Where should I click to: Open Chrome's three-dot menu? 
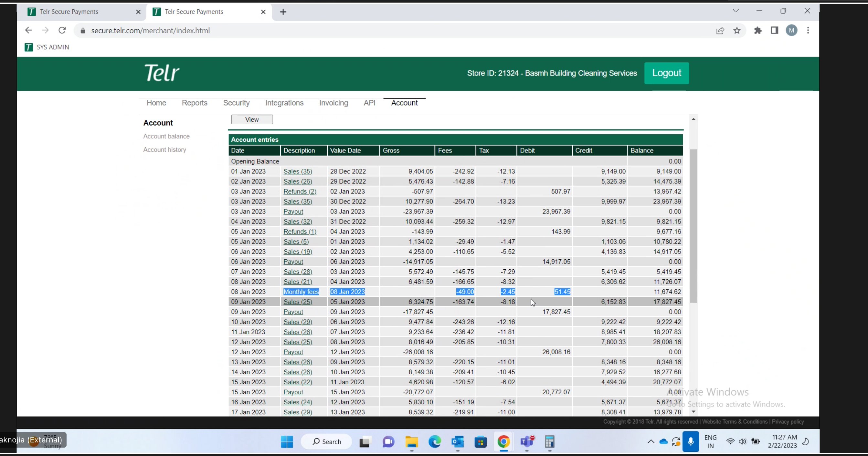(808, 31)
